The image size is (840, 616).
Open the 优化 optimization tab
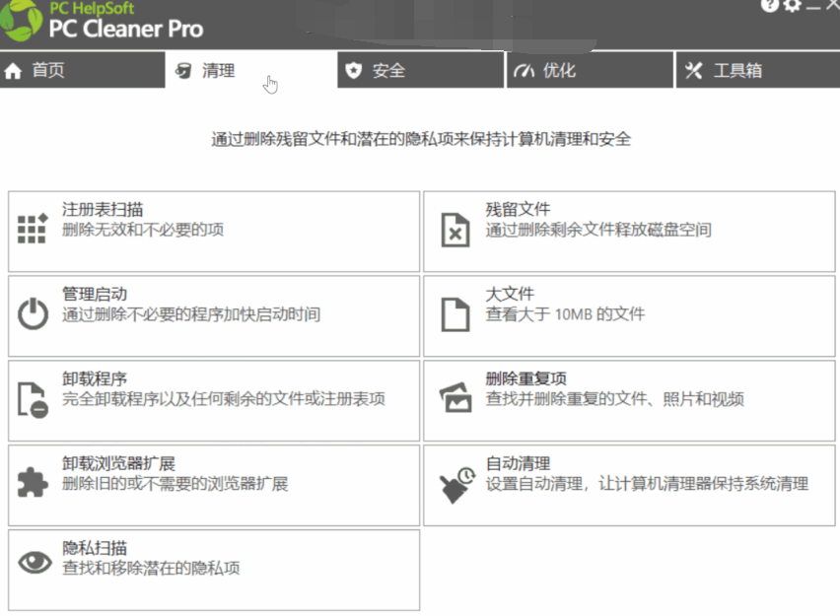pos(590,70)
